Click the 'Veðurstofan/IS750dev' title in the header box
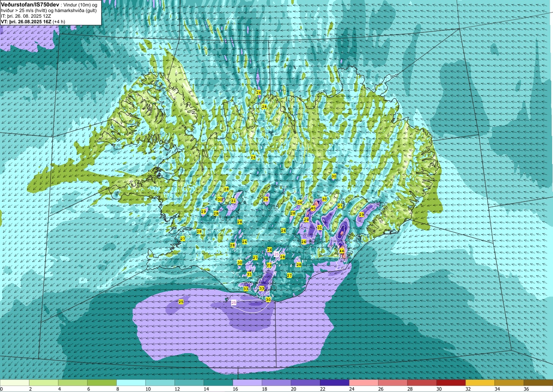Viewport: 553px width, 392px height. [30, 4]
